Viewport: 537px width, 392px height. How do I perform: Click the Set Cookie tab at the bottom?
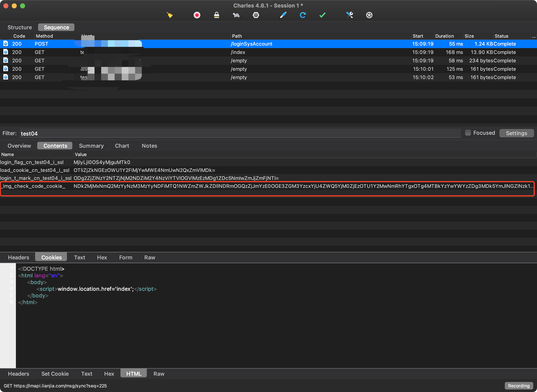pos(55,374)
